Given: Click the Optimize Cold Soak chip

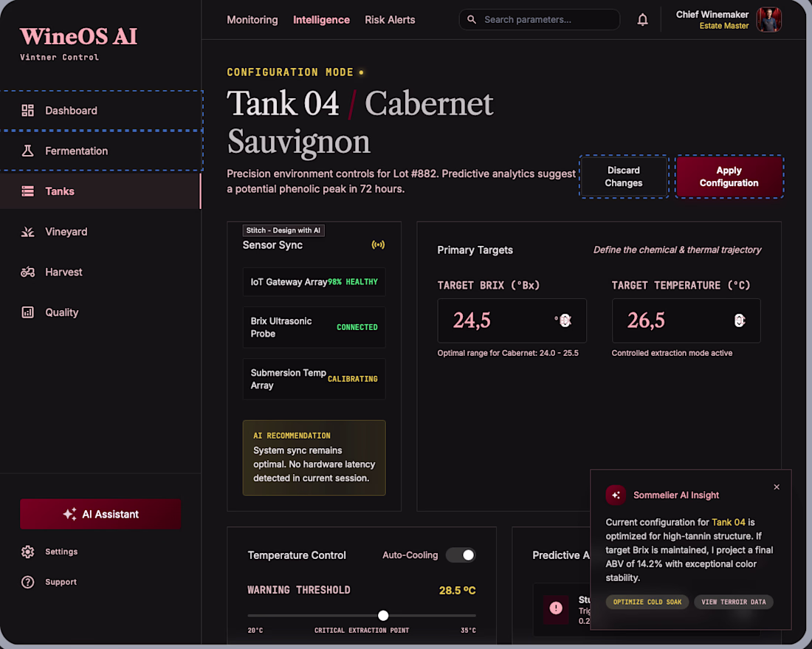Looking at the screenshot, I should coord(647,602).
